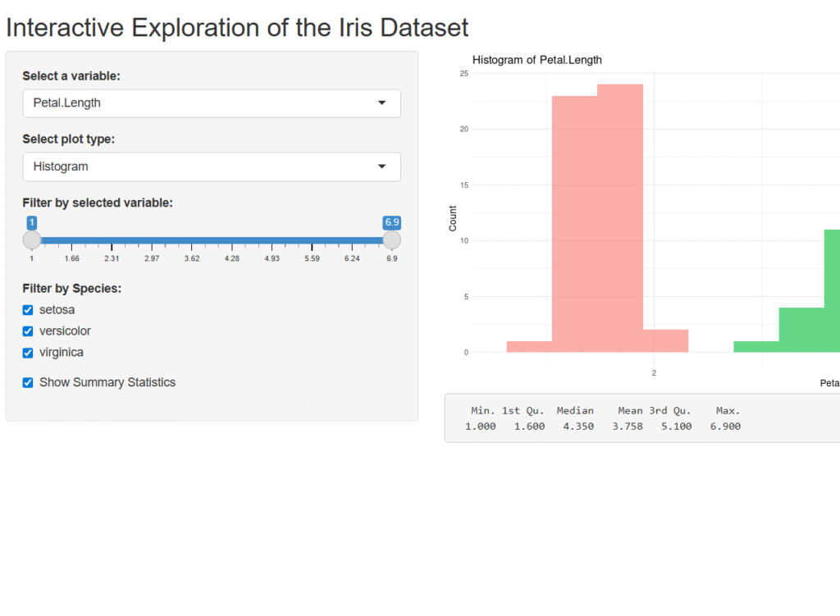
Task: Click slider track near the 3.62 tick
Action: coord(192,240)
